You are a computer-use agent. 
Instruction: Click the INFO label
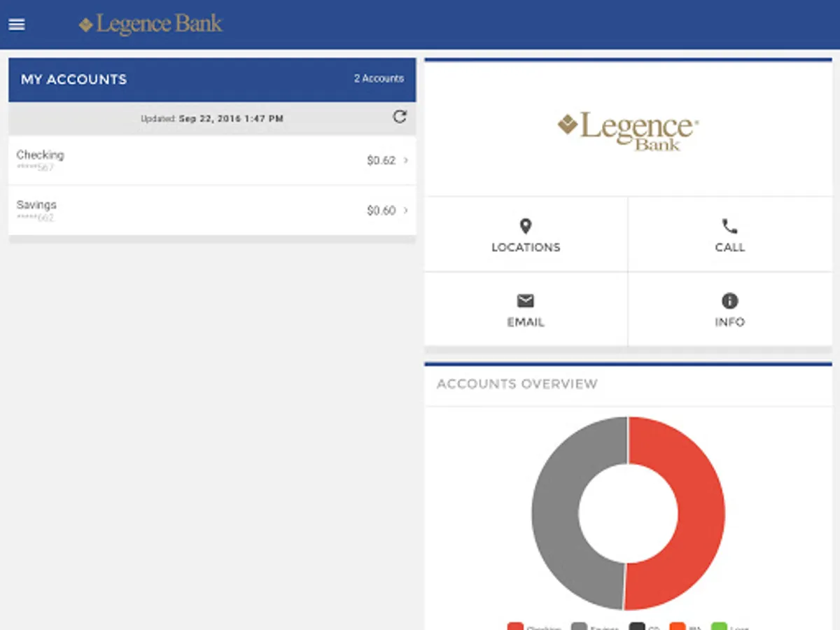(x=729, y=323)
